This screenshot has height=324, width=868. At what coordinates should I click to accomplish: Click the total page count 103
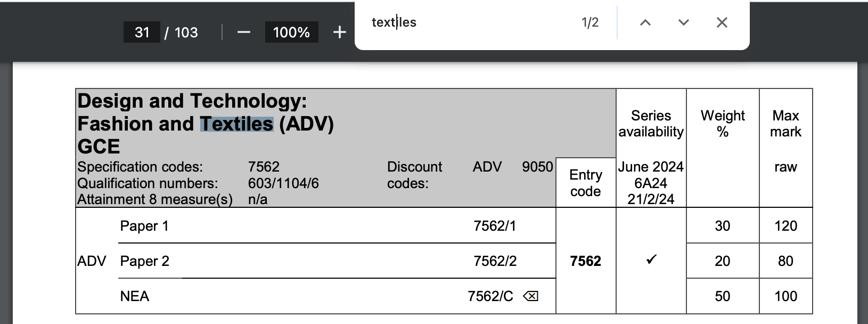coord(186,33)
